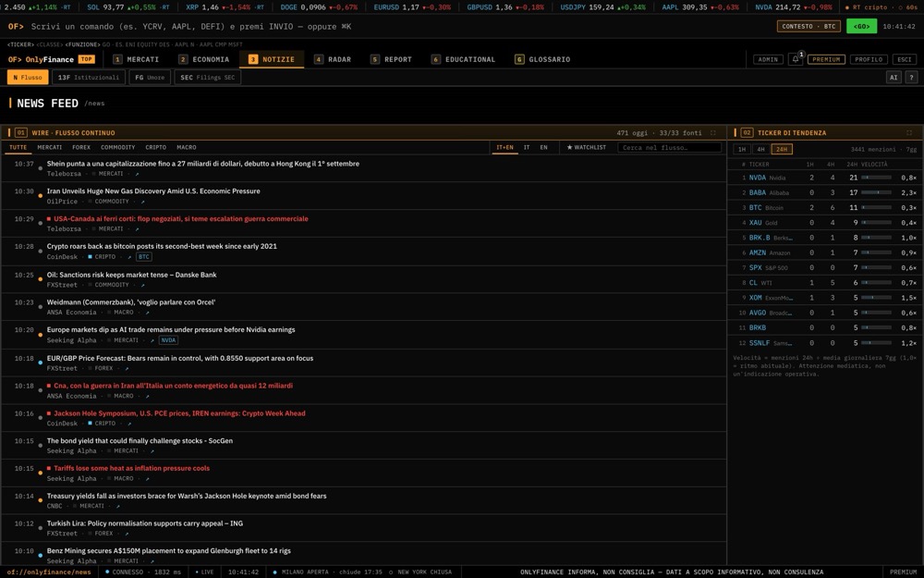Switch trending tickers to 24H window
Screen dimensions: 924x578
pos(782,149)
